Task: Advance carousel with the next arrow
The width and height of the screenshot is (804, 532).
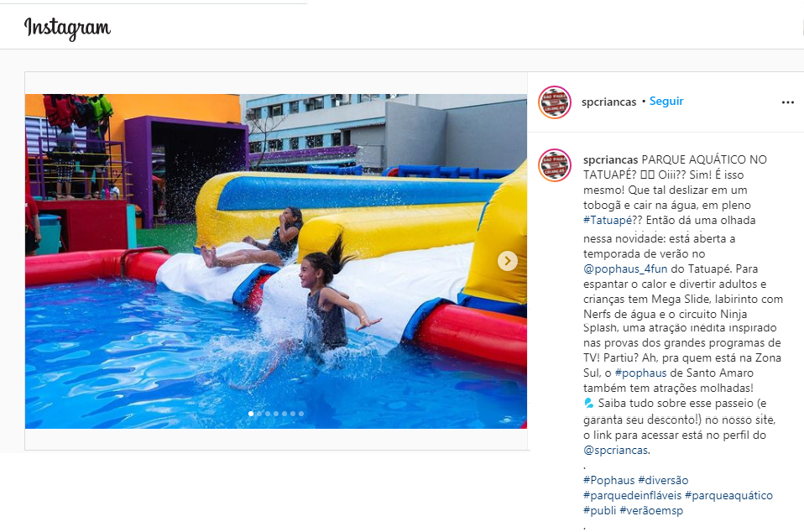Action: (507, 261)
